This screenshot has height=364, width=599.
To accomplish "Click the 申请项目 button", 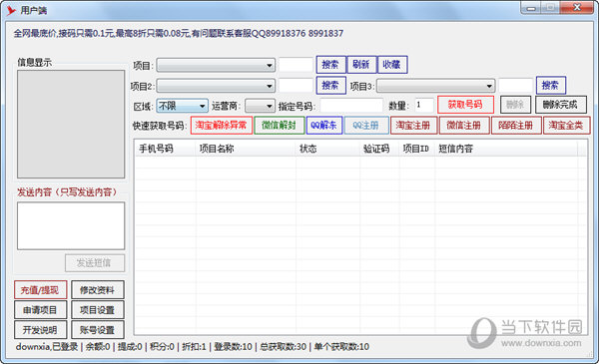I will [40, 310].
